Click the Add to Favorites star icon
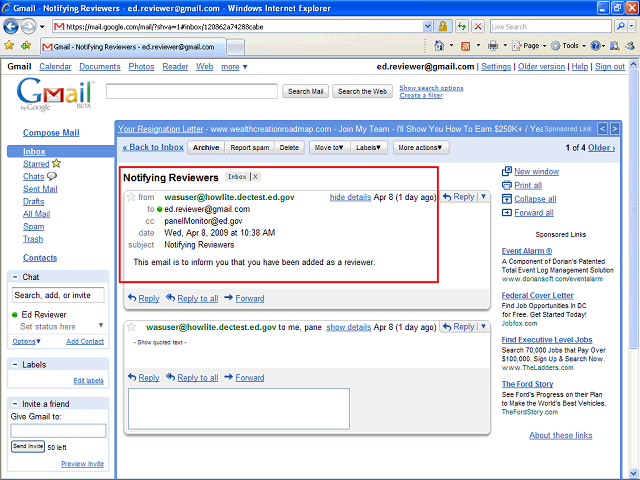The image size is (640, 480). (26, 46)
